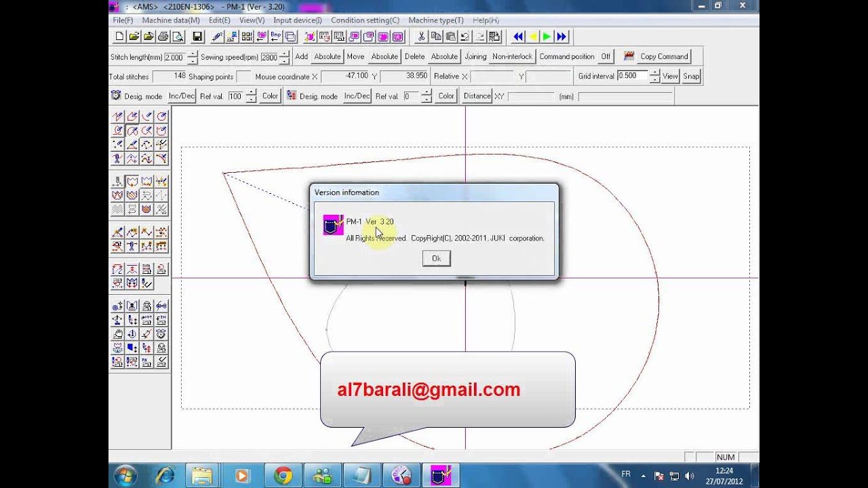Decrease Grid interval with down spinner
Image resolution: width=868 pixels, height=488 pixels.
click(654, 79)
